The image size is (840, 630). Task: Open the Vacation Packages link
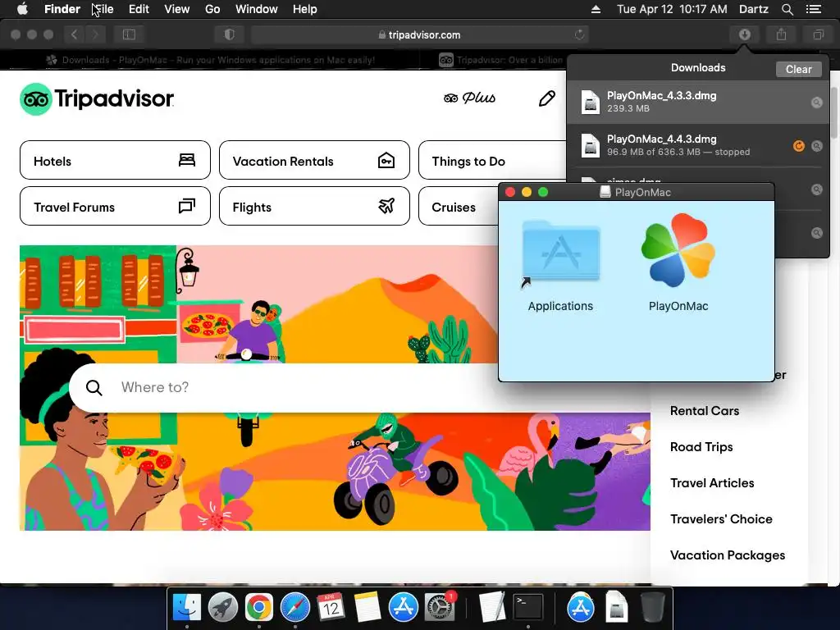tap(728, 555)
